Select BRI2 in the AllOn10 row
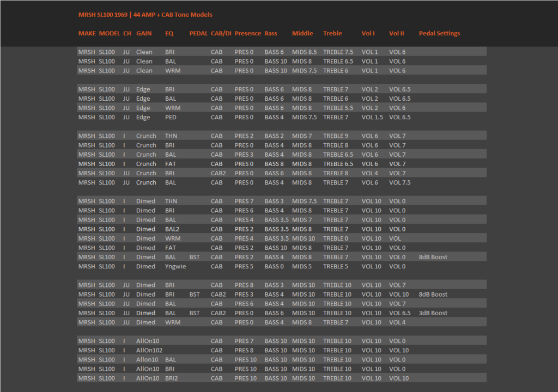Screen dimensions: 558x392 [x=171, y=378]
